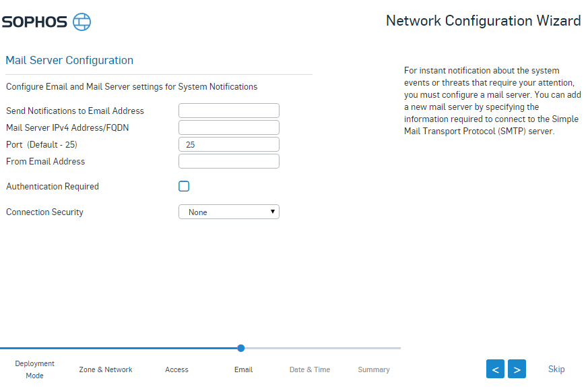This screenshot has width=588, height=387.
Task: Go to the Zone & Network step
Action: pyautogui.click(x=106, y=369)
